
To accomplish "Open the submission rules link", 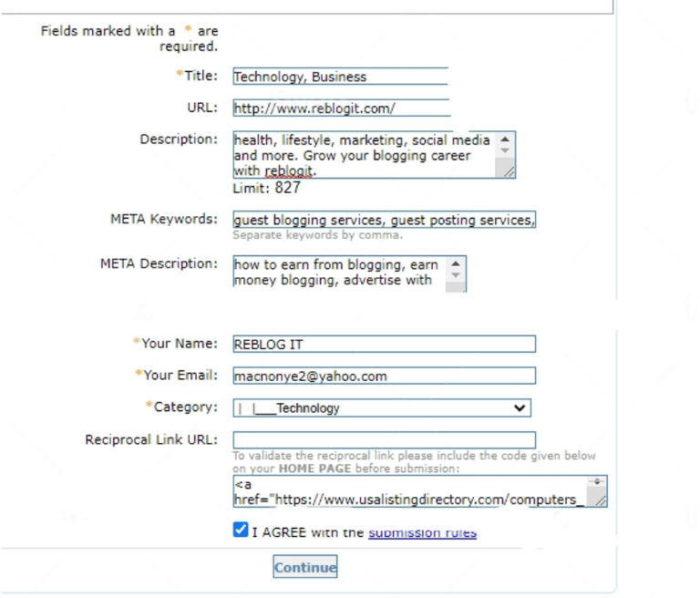I will (x=422, y=532).
